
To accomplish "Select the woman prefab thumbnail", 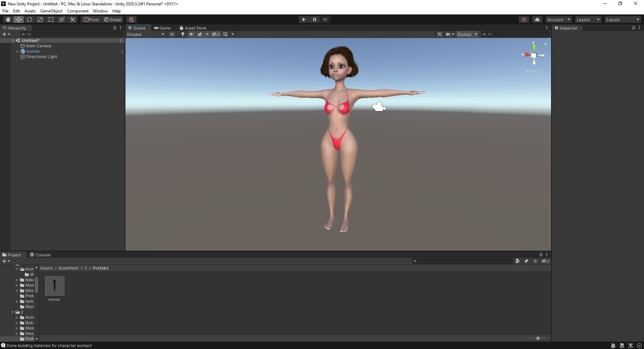I will 54,286.
